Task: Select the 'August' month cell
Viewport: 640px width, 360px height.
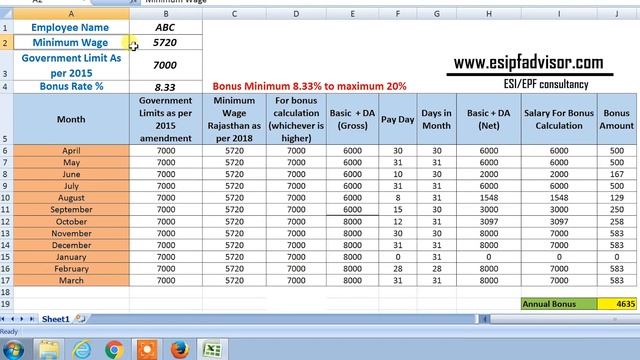Action: 71,198
